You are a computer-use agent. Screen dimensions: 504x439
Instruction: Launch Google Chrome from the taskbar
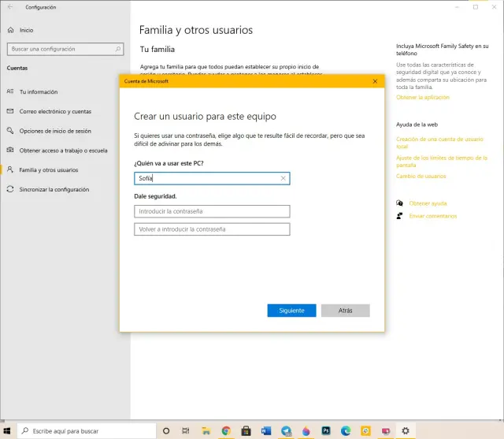[226, 431]
